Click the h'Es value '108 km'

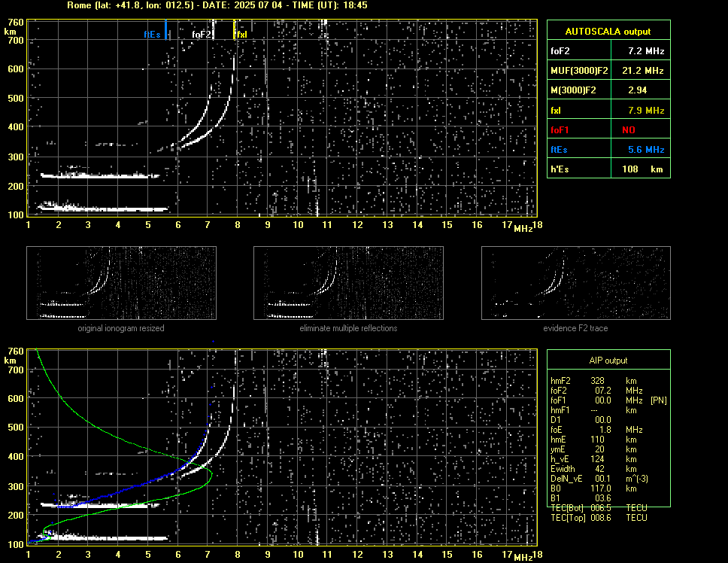[x=642, y=169]
